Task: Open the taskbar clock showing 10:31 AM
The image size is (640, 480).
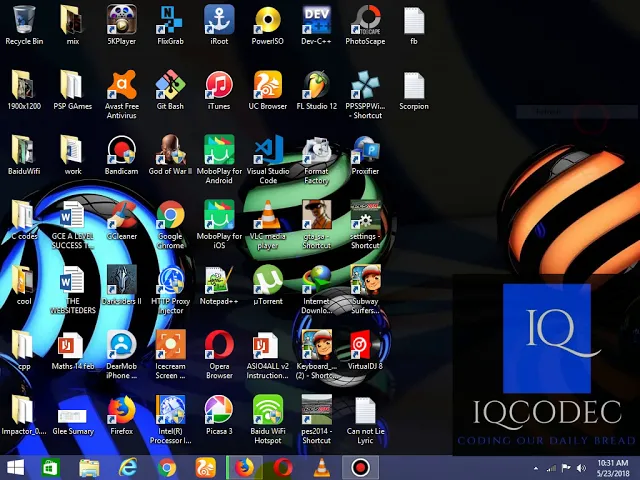Action: click(613, 468)
